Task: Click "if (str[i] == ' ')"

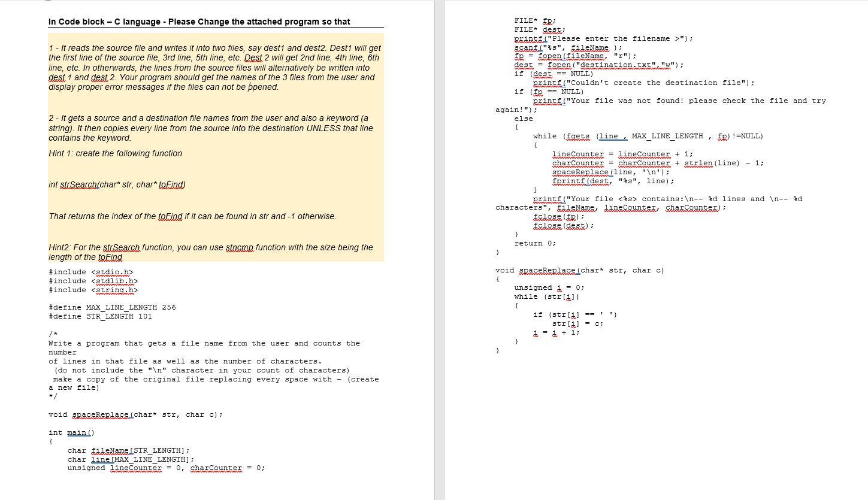Action: 575,314
